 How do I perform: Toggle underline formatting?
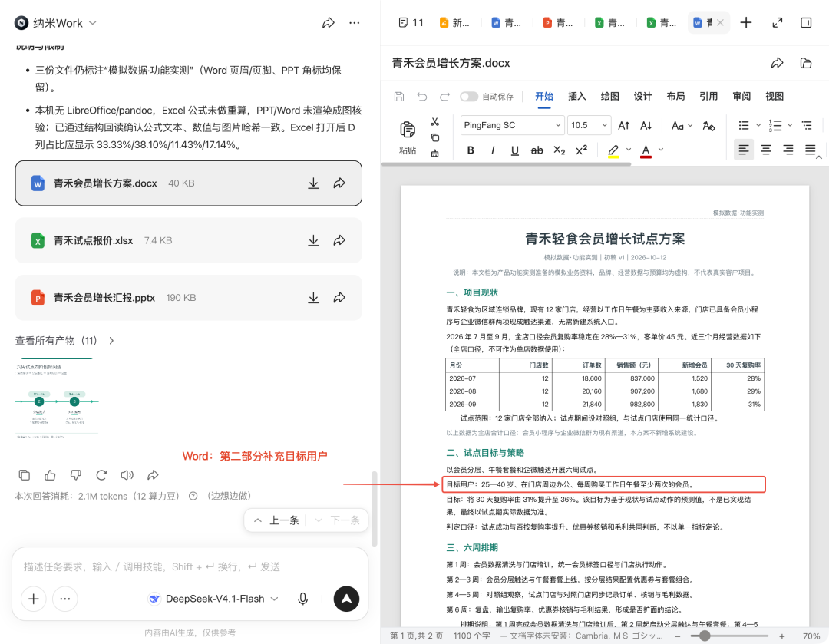(x=514, y=150)
